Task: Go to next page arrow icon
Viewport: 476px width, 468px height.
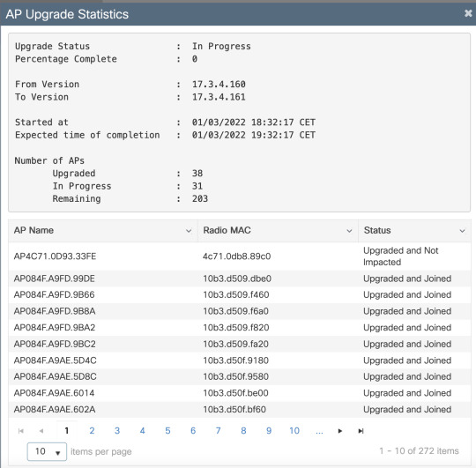Action: (x=340, y=431)
